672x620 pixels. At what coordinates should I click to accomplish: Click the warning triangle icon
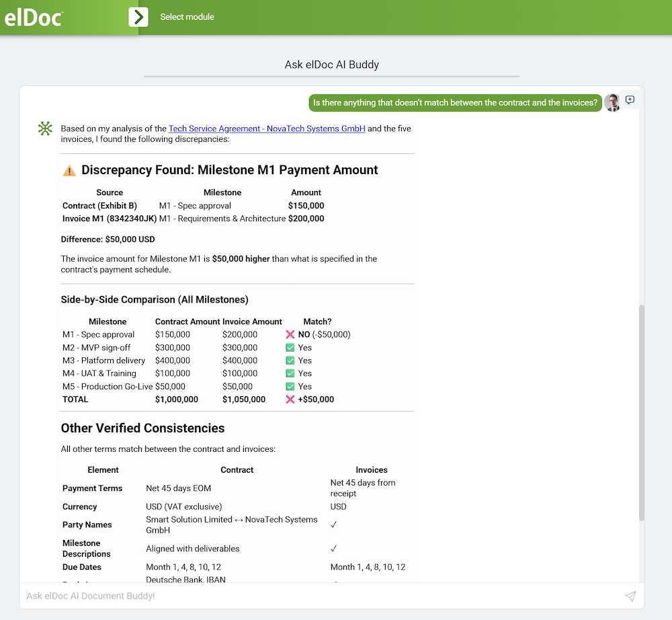pyautogui.click(x=69, y=171)
